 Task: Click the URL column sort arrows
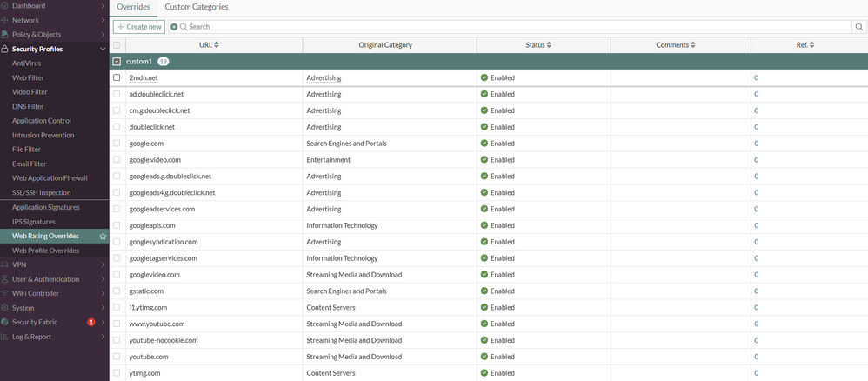pos(217,45)
